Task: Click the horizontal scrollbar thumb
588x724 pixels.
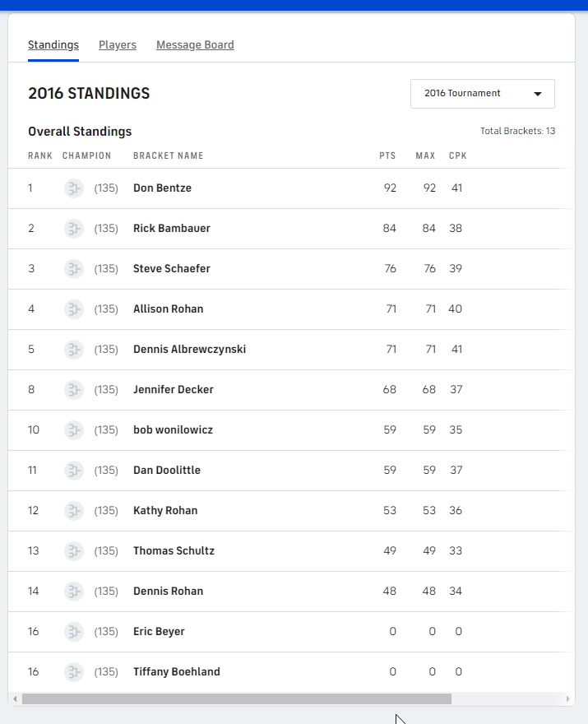Action: tap(237, 699)
